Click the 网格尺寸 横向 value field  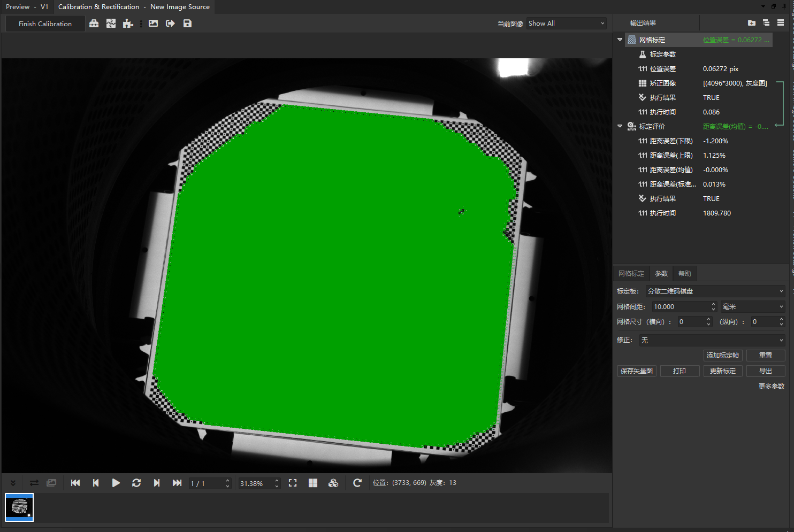tap(694, 322)
